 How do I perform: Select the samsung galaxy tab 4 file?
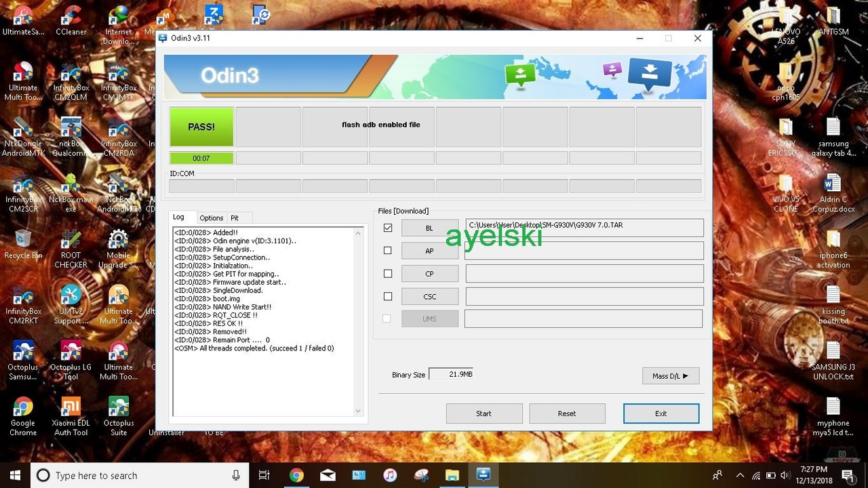pos(833,138)
